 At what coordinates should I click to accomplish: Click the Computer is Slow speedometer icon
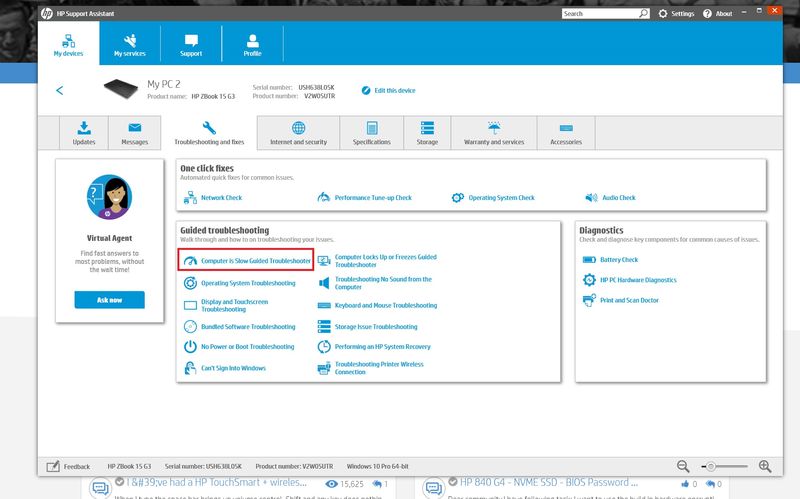coord(190,261)
